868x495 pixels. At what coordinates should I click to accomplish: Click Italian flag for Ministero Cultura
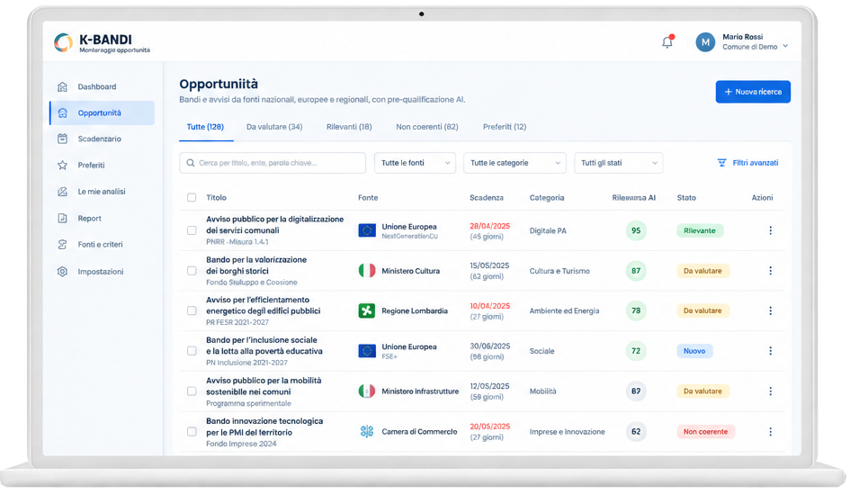click(366, 271)
